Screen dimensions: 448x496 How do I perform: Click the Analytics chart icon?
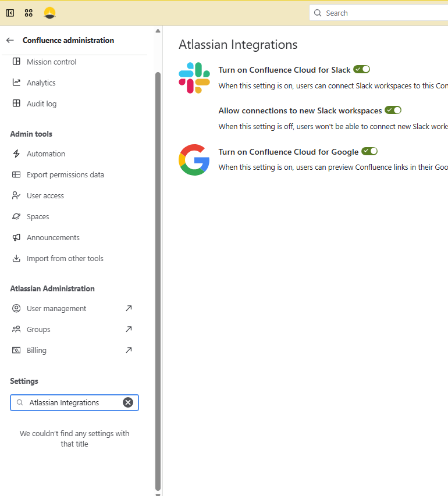[16, 82]
